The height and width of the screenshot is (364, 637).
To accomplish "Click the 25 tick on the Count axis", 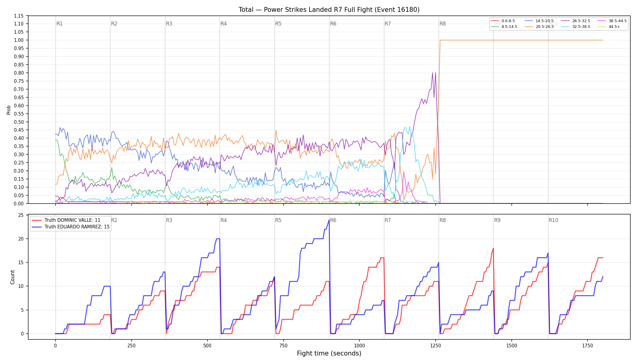I will (21, 215).
